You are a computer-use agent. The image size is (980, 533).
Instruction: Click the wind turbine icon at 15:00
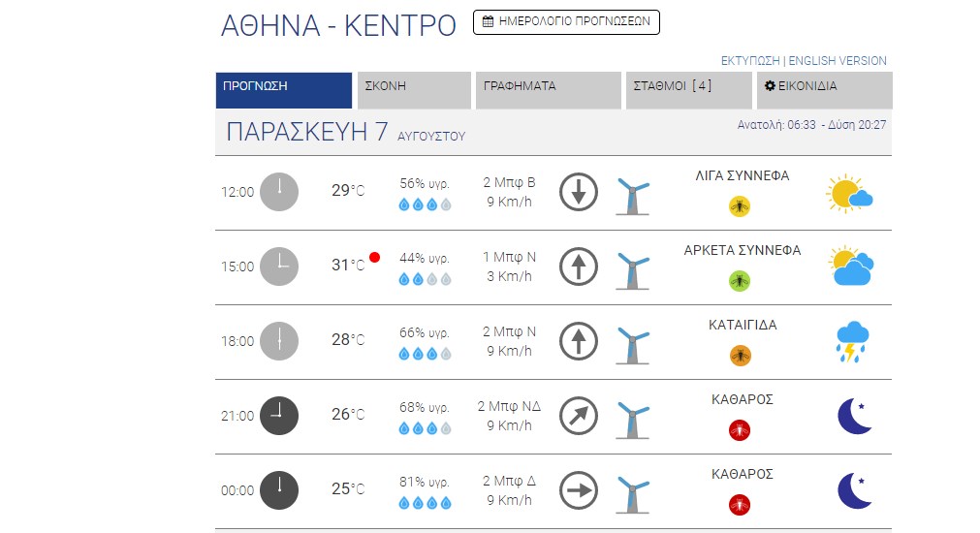coord(633,270)
